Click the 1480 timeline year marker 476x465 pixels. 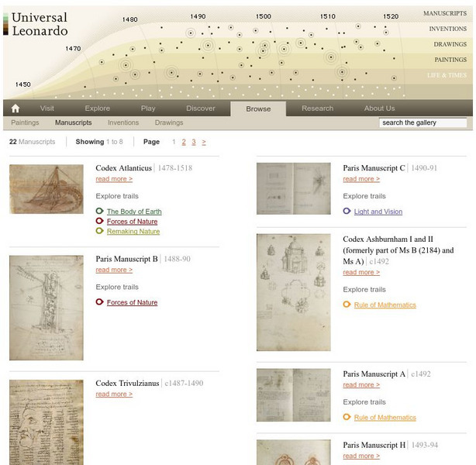(130, 19)
